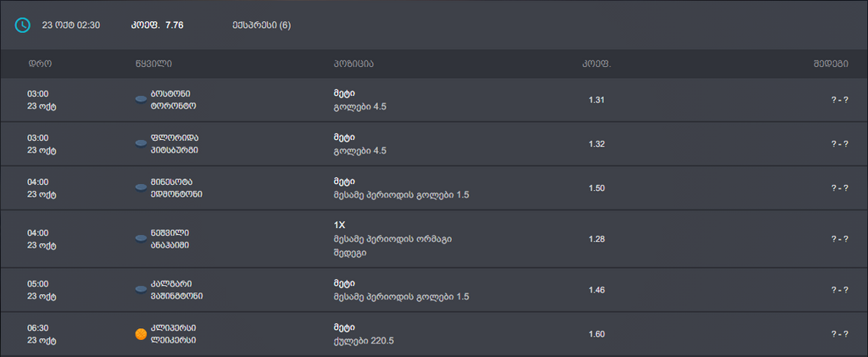This screenshot has height=357, width=868.
Task: Click hockey puck icon beside კალგარი – ვაშინგტონი
Action: pos(141,290)
